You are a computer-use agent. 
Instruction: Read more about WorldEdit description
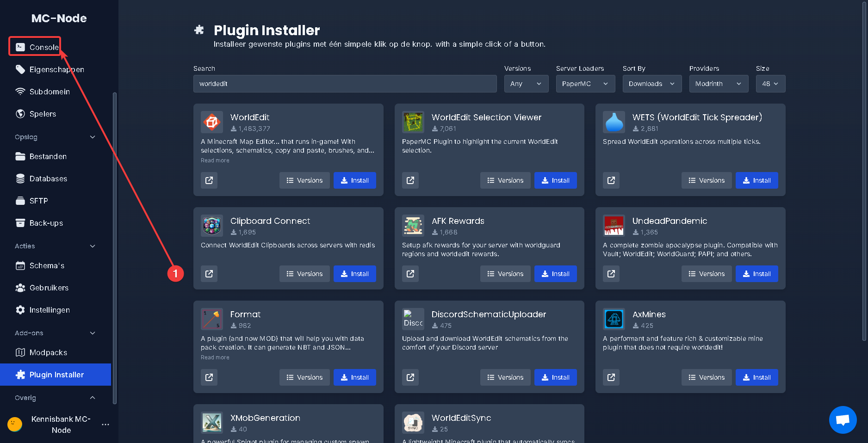(x=215, y=160)
